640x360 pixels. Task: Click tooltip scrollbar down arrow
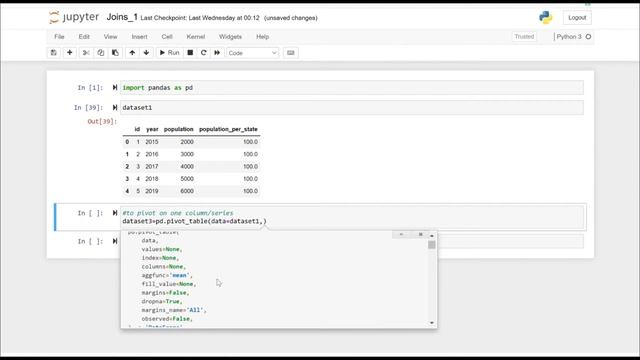coord(432,323)
